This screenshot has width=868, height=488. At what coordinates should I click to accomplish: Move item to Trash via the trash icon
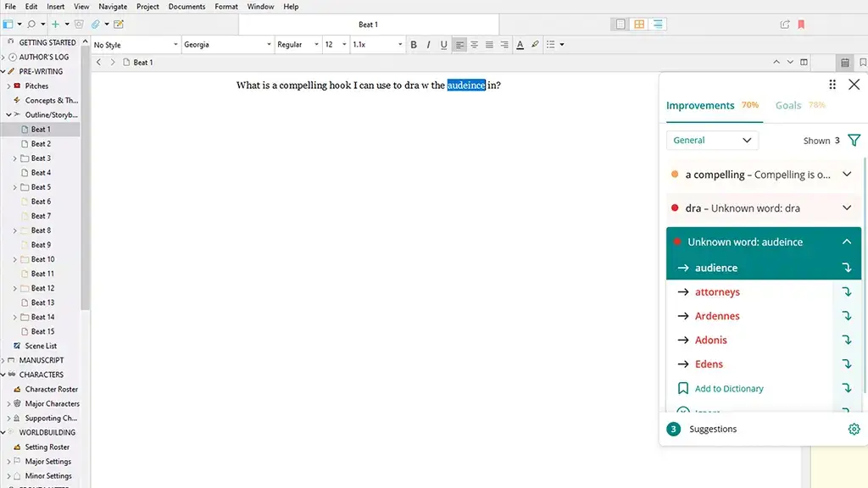[x=80, y=25]
